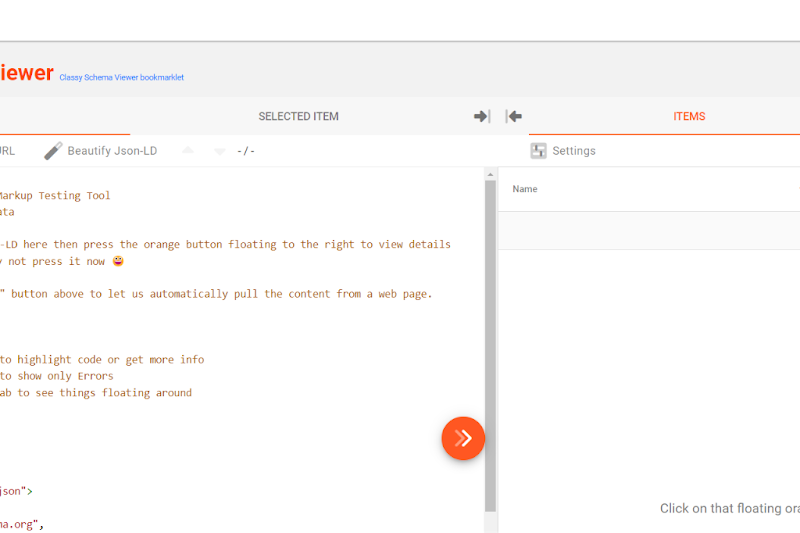Viewport: 800px width, 533px height.
Task: Click the empty row below Name header
Action: [x=648, y=231]
